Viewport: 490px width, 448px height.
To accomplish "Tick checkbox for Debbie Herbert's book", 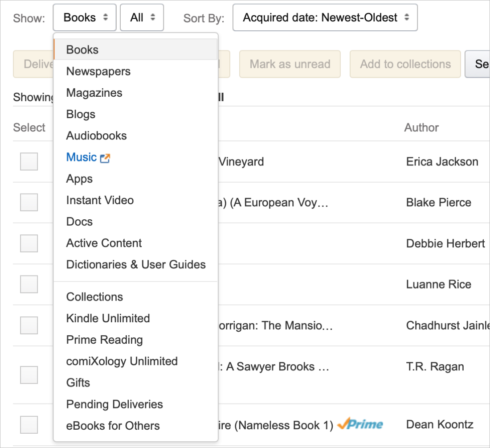I will (x=29, y=243).
